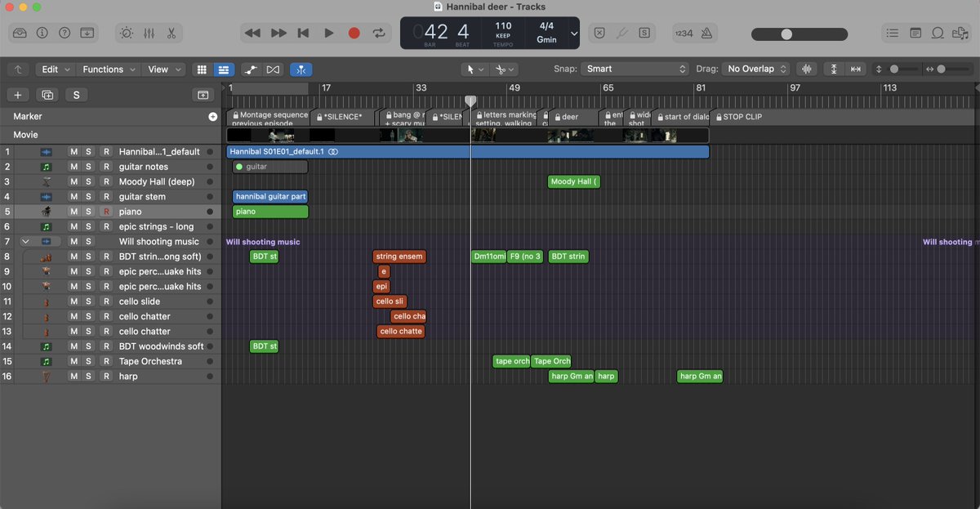Hit the red Record button
The height and width of the screenshot is (509, 980).
(354, 33)
